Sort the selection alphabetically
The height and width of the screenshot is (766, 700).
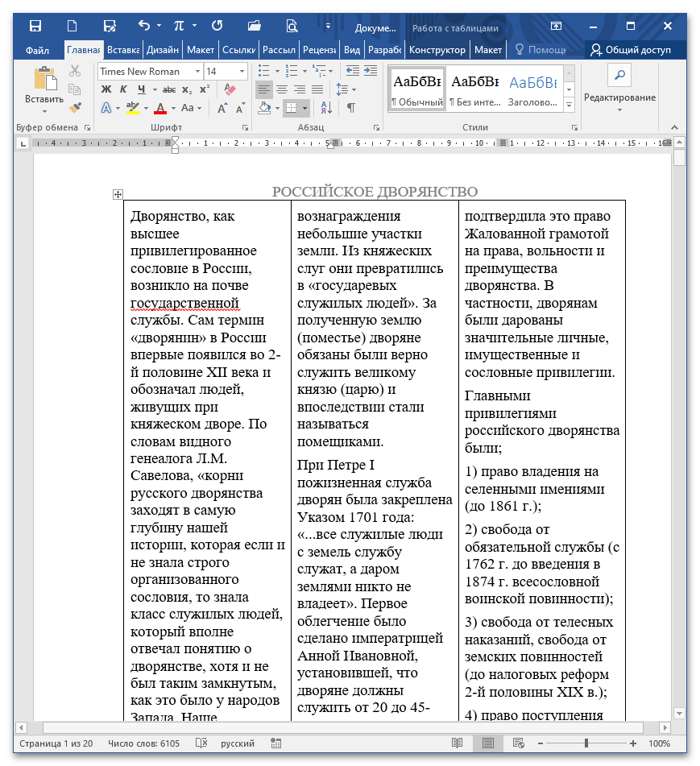pyautogui.click(x=326, y=107)
